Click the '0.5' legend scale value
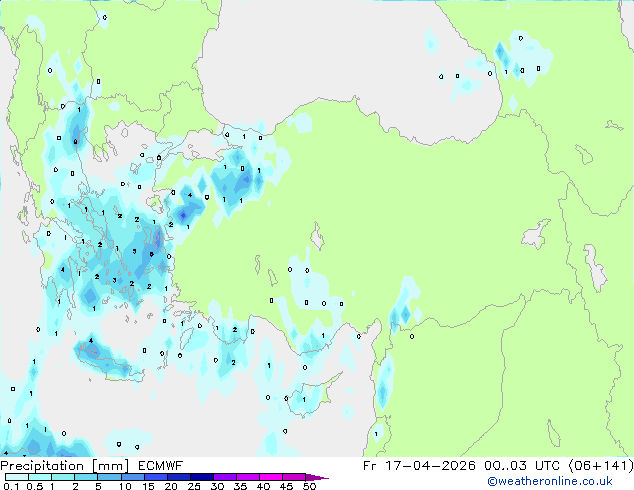634x490 pixels. 34,486
